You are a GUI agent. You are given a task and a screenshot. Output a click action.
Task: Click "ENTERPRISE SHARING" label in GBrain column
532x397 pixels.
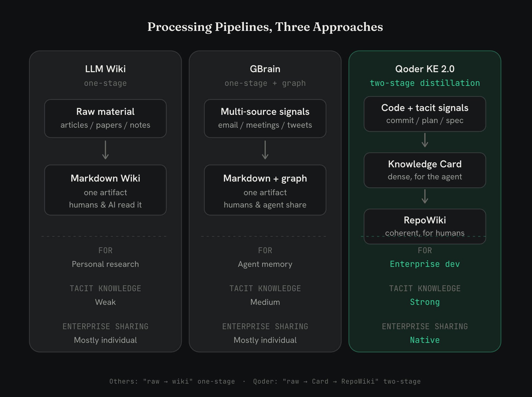[265, 326]
